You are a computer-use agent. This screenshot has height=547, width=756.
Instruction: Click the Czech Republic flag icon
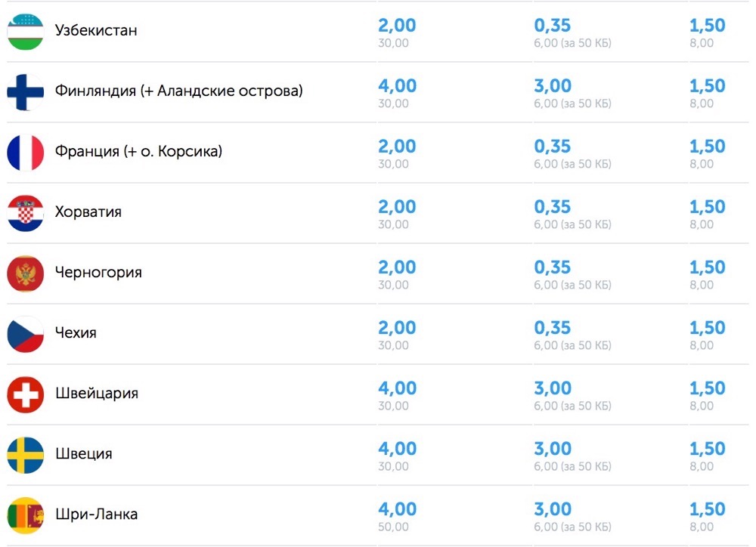coord(26,334)
